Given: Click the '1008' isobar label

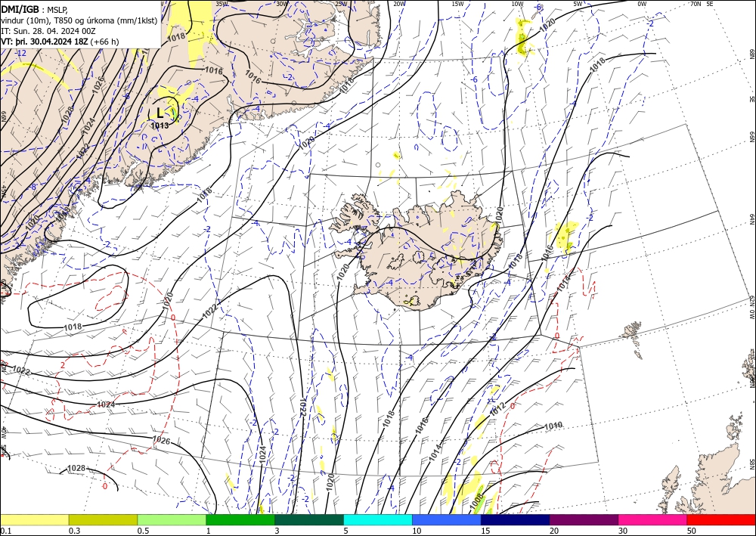Looking at the screenshot, I should [x=476, y=502].
